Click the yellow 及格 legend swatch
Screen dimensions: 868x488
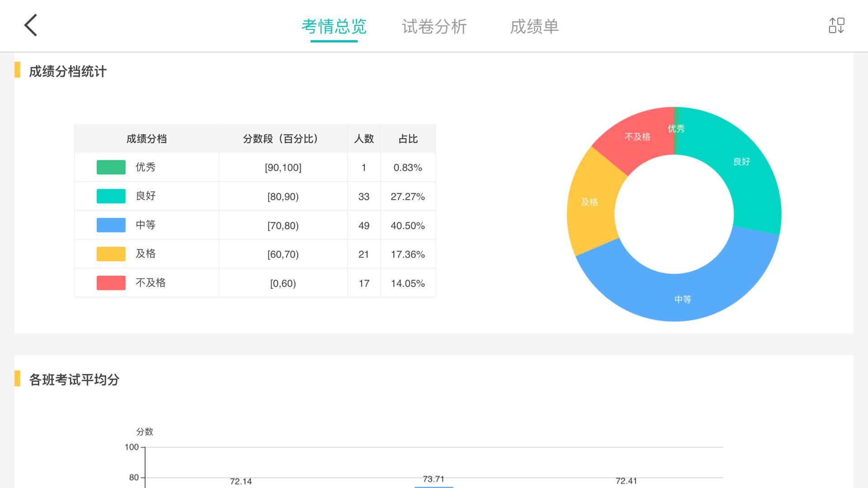111,254
